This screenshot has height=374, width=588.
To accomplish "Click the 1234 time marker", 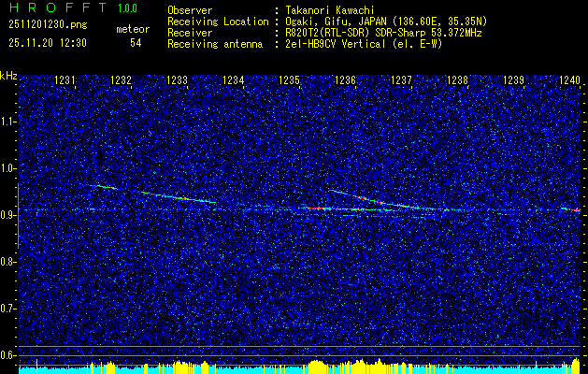I will point(234,80).
